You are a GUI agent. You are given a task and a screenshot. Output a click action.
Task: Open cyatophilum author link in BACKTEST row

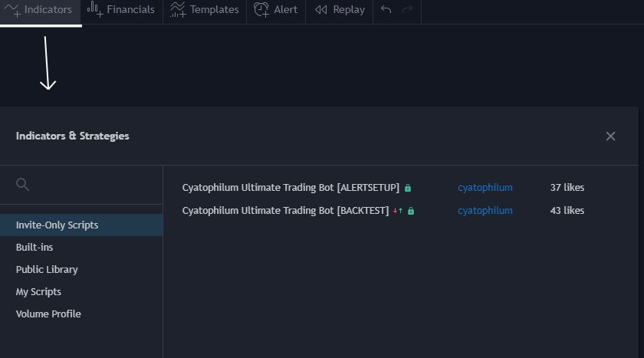[x=485, y=211]
